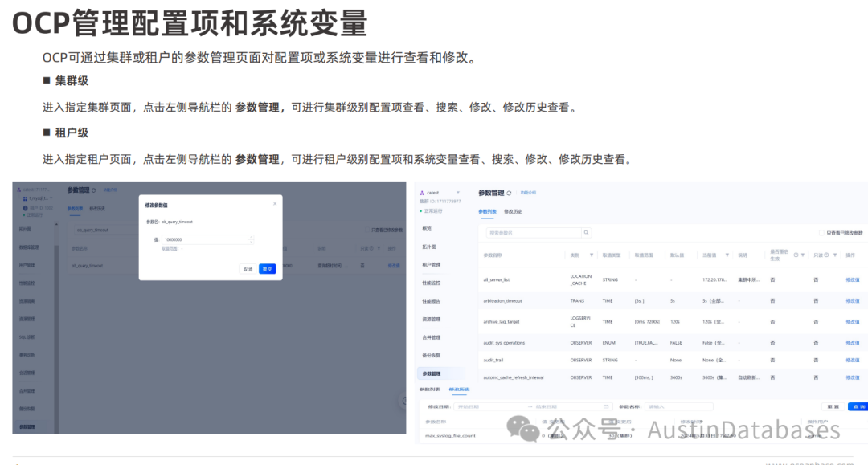Click 修改值 for autoinc_cache_refresh_interval row
The image size is (868, 465).
[853, 377]
